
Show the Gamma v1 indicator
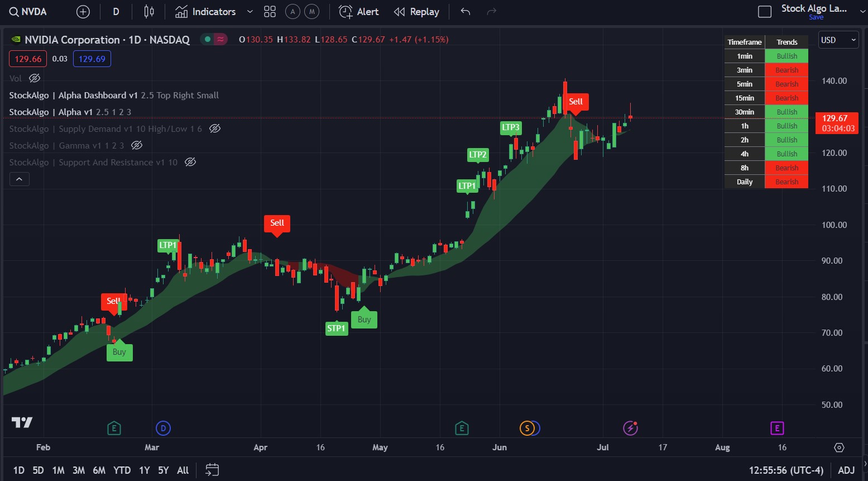tap(137, 145)
